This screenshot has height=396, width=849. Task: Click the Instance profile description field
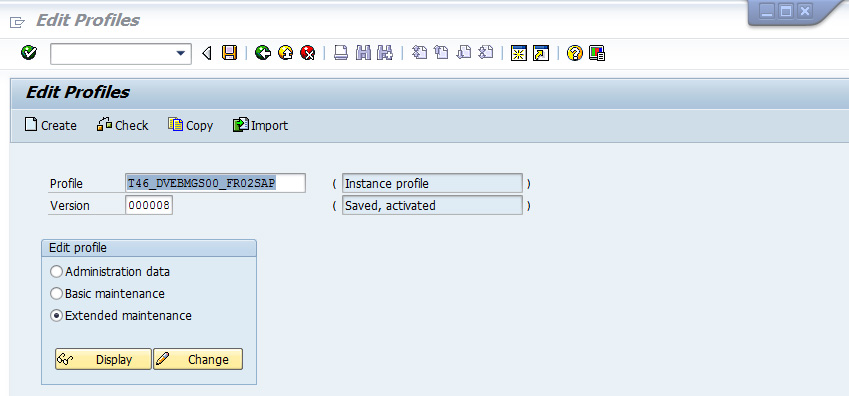(432, 183)
